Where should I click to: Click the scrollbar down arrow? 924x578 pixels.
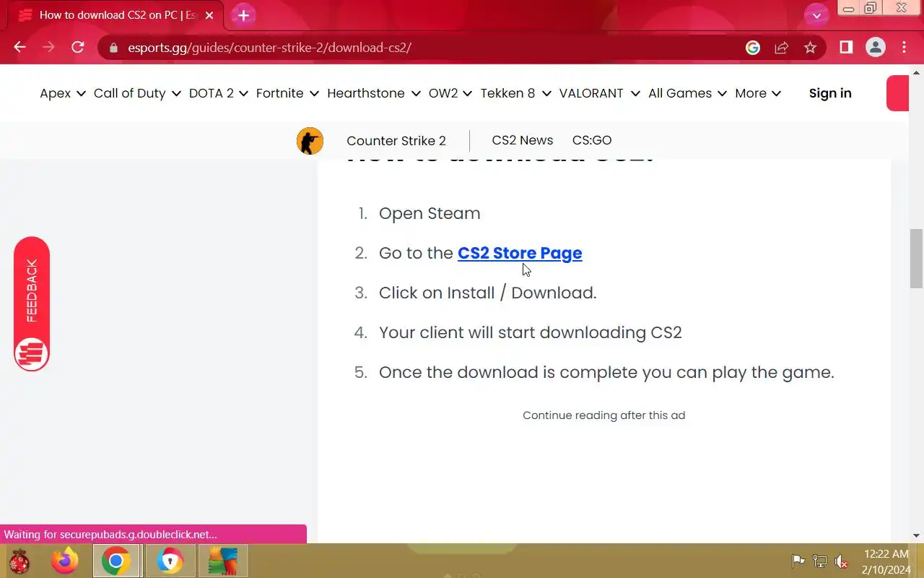tap(917, 536)
